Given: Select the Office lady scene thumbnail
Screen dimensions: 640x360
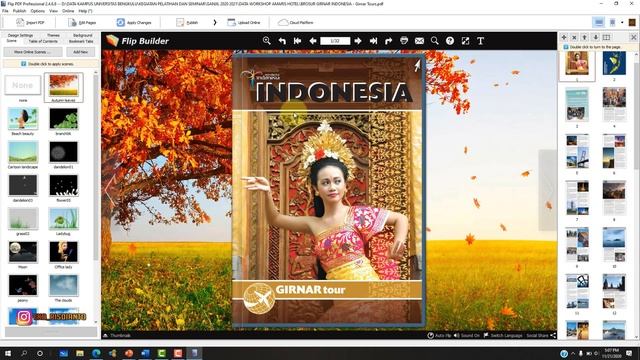Looking at the screenshot, I should 63,252.
